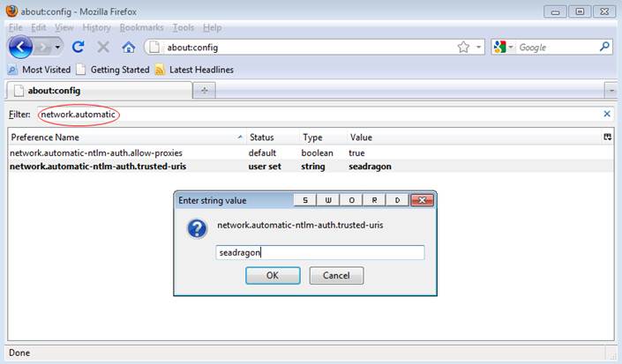622x364 pixels.
Task: Open the column picker icon in header
Action: pyautogui.click(x=607, y=137)
